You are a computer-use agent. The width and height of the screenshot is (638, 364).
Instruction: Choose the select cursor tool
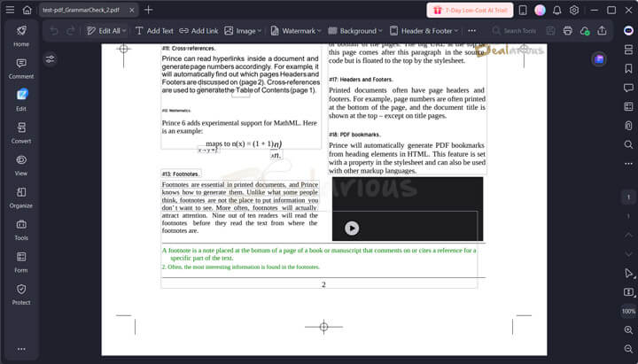[628, 274]
